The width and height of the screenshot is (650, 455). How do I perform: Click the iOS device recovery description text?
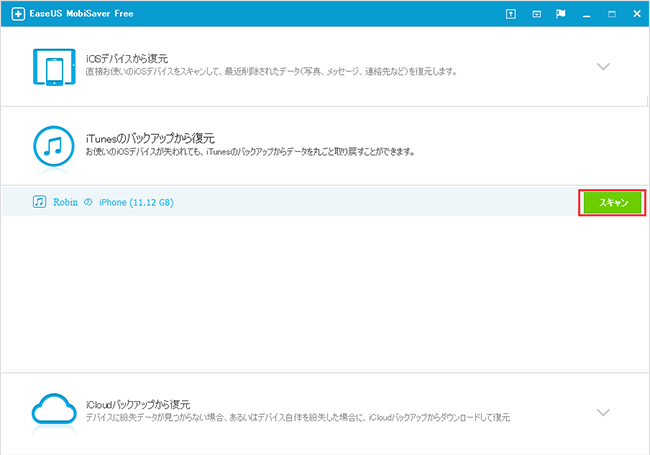[x=272, y=72]
